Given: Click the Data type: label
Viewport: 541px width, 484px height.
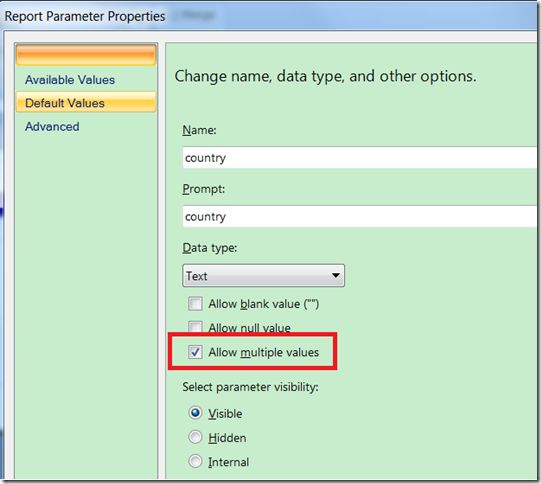Looking at the screenshot, I should pyautogui.click(x=209, y=248).
